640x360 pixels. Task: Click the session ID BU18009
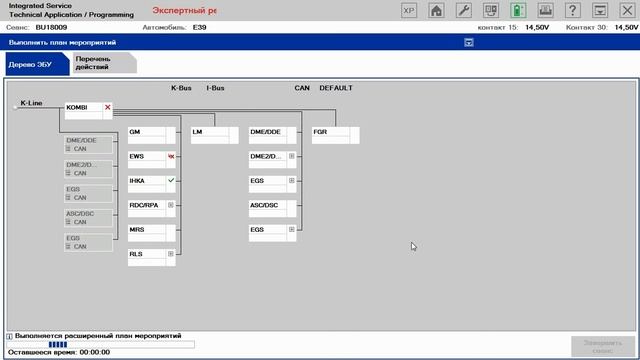pyautogui.click(x=51, y=27)
